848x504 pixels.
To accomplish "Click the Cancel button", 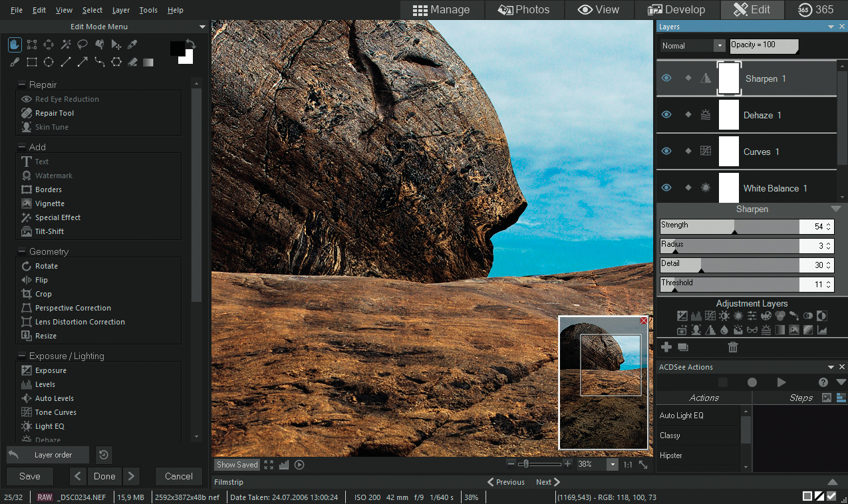I will pyautogui.click(x=178, y=476).
